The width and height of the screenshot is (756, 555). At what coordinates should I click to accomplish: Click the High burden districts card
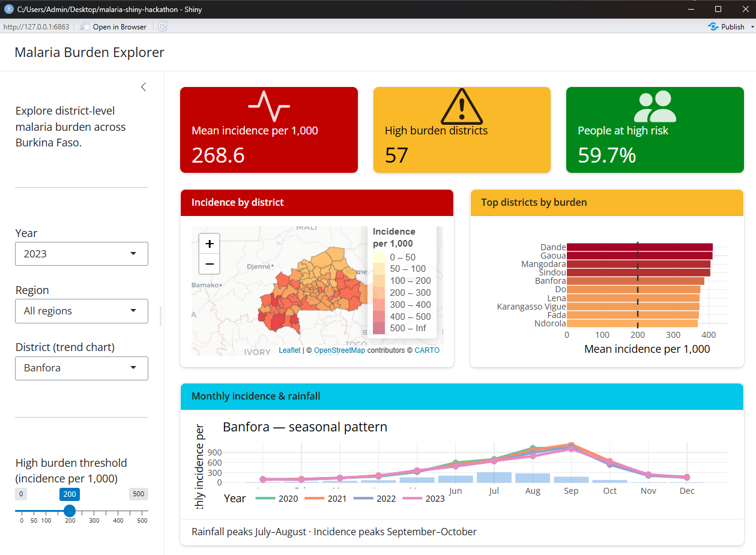click(x=462, y=130)
